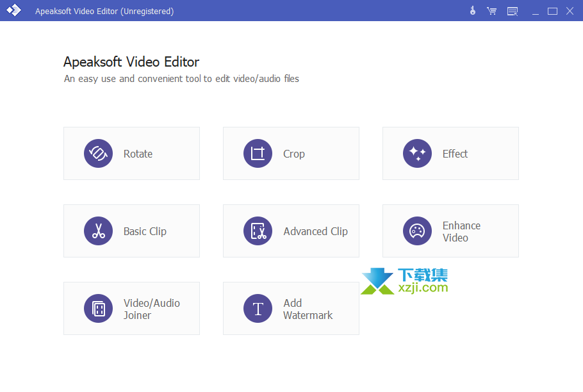Choose the Video/Audio Joiner label
Image resolution: width=583 pixels, height=392 pixels.
[x=152, y=309]
